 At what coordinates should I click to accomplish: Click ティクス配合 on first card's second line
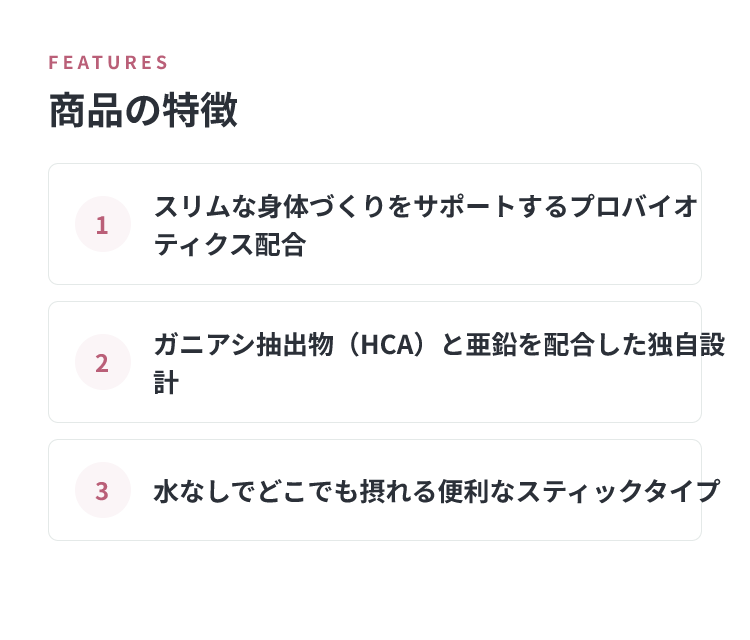pos(230,244)
